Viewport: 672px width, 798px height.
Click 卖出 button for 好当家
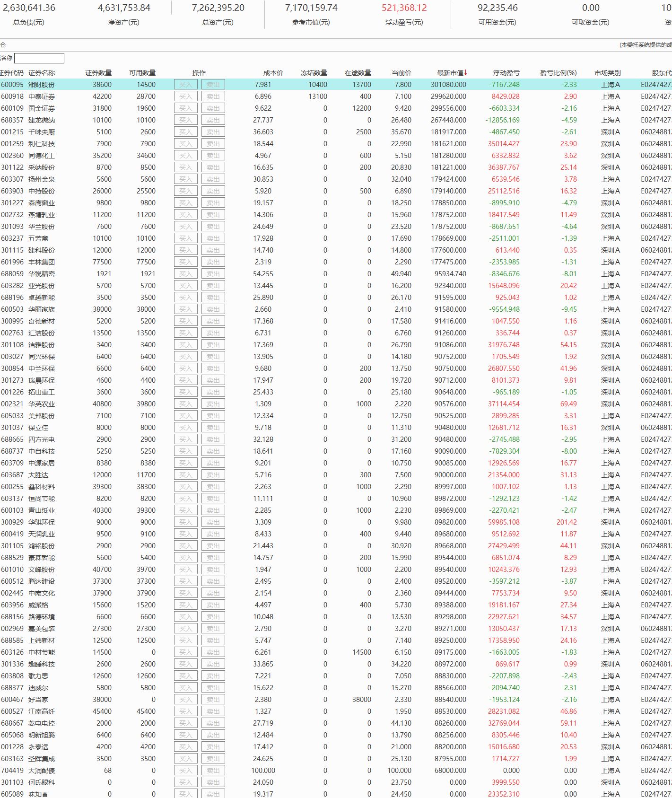[x=213, y=700]
